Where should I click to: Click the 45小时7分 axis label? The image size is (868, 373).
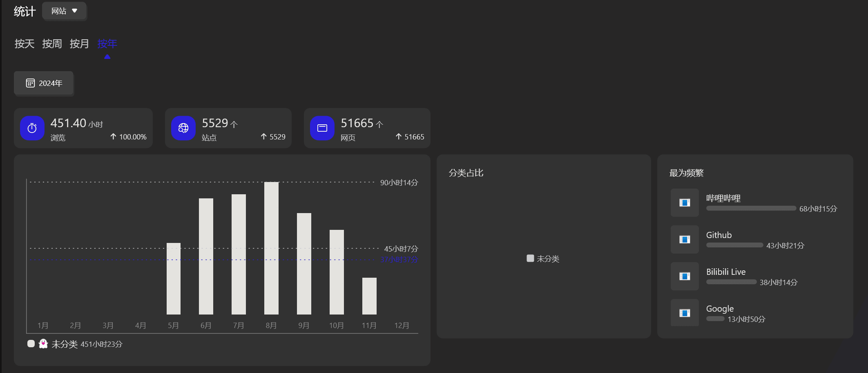(401, 249)
